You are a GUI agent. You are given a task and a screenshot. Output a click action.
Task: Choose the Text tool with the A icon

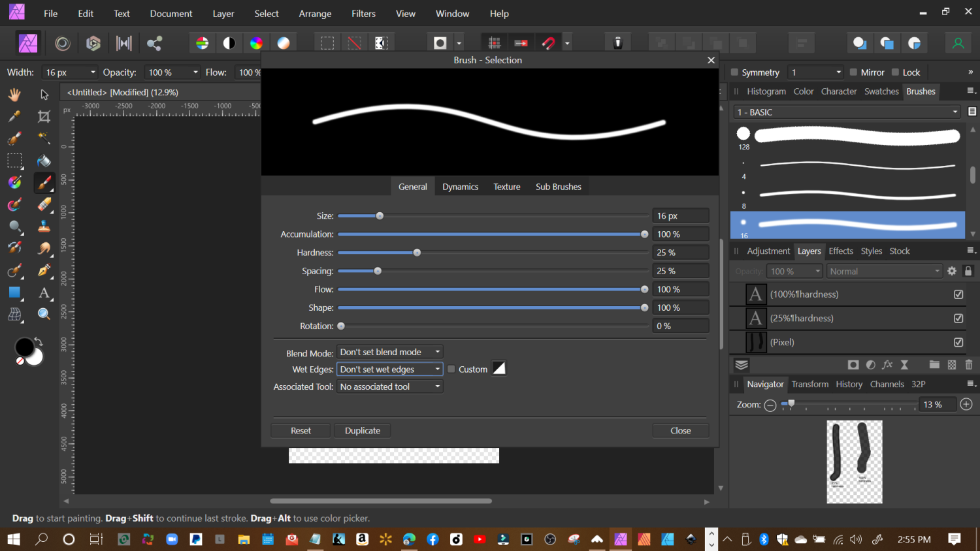44,293
